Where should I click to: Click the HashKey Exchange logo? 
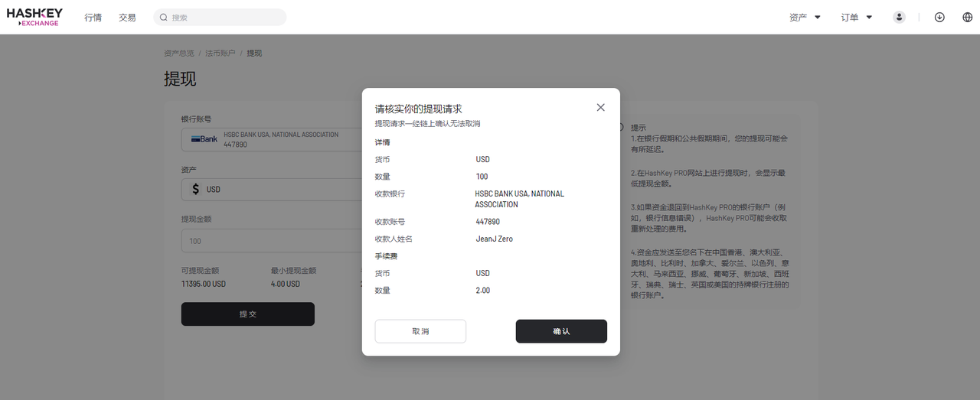pyautogui.click(x=35, y=17)
